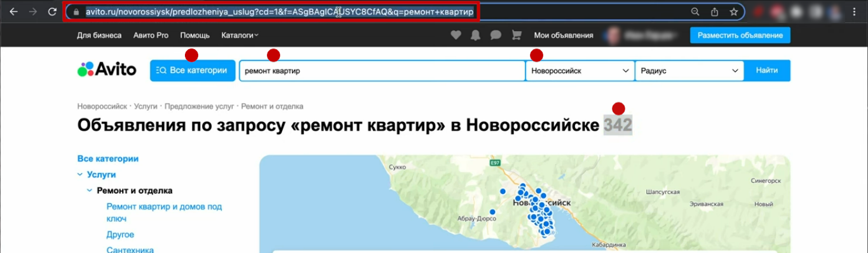Click Разместить объявление button

coord(740,36)
